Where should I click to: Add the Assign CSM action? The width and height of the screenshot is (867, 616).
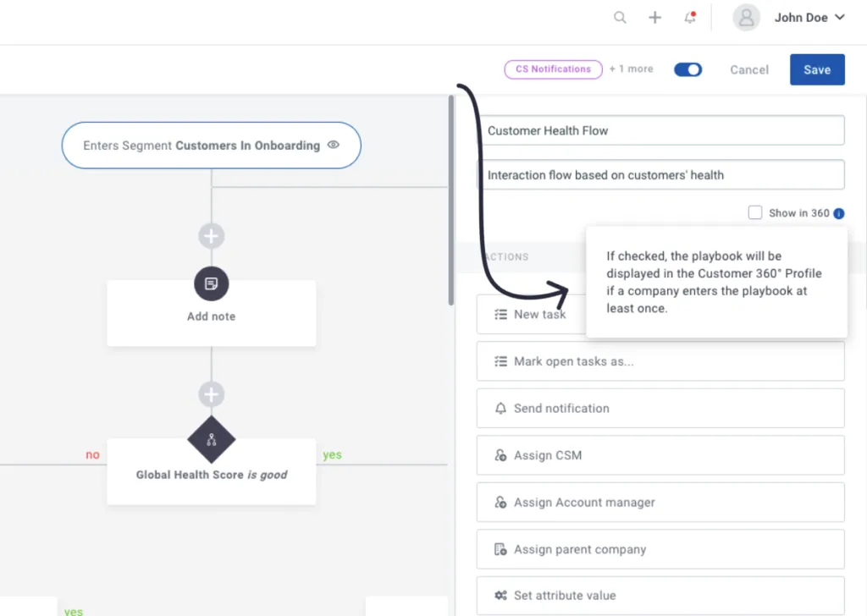[660, 455]
